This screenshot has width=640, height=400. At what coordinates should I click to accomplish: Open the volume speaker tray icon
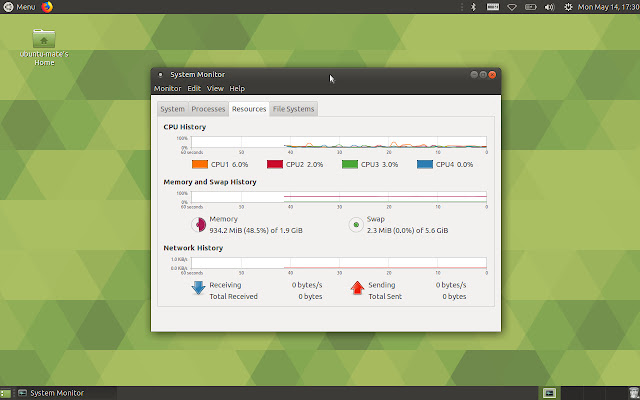[x=549, y=7]
